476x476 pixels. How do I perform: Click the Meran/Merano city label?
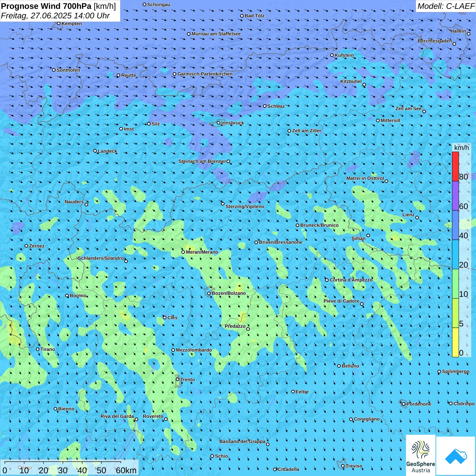click(202, 252)
